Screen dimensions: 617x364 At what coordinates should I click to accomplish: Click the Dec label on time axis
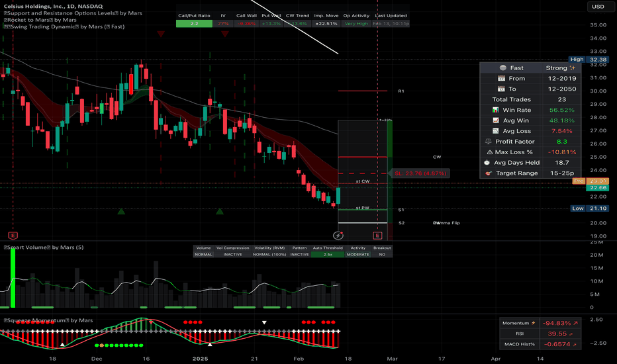coord(97,359)
